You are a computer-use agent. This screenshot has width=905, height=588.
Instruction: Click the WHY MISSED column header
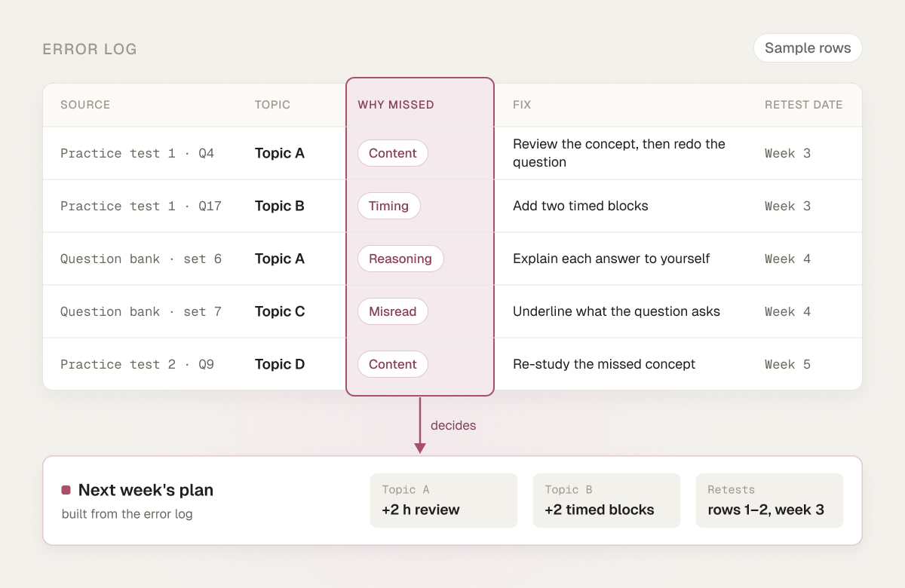click(x=396, y=105)
